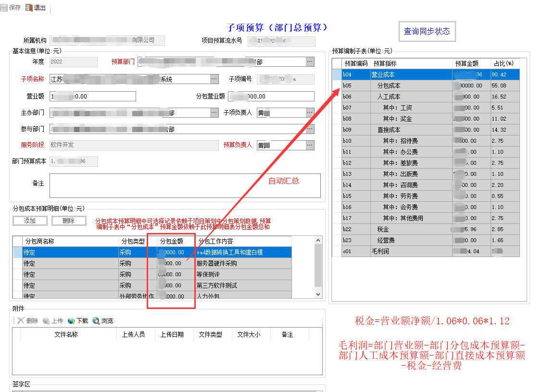Viewport: 543px width, 392px height.
Task: Select budget row b07 其中:工资
Action: 426,108
